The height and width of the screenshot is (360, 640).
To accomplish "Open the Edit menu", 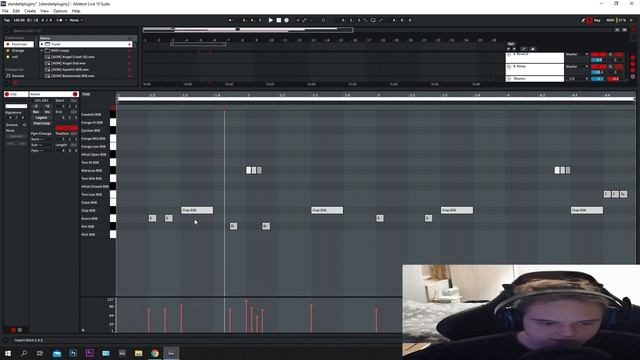I will pyautogui.click(x=16, y=11).
